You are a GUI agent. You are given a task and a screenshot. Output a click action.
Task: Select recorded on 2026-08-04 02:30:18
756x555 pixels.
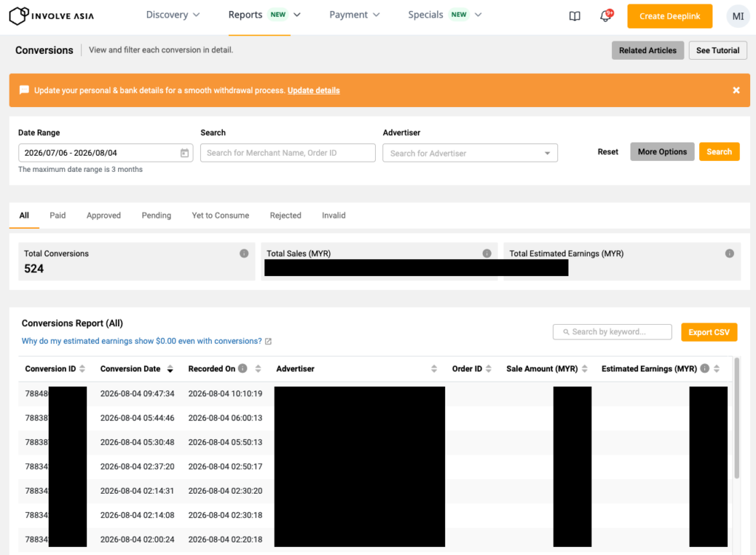coord(225,515)
